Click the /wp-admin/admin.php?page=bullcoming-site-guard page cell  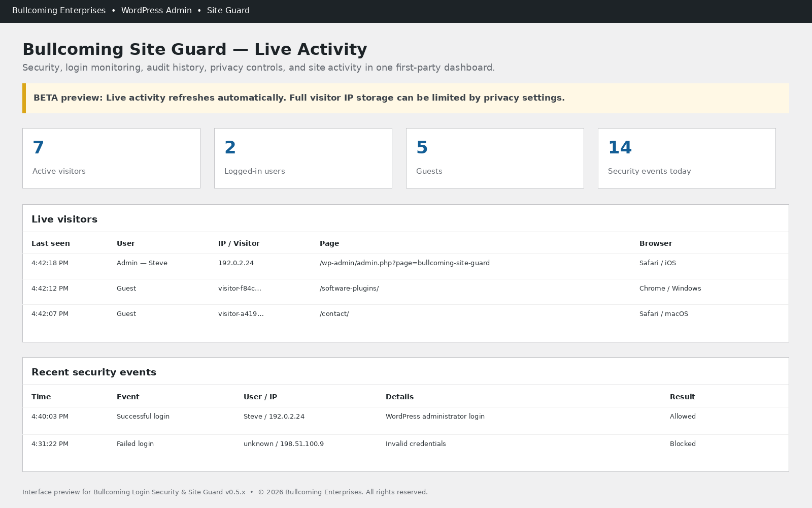pyautogui.click(x=404, y=263)
